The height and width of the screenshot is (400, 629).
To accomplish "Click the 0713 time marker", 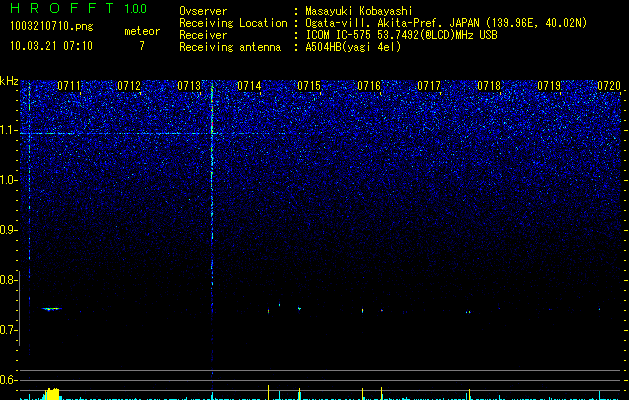I will (189, 86).
